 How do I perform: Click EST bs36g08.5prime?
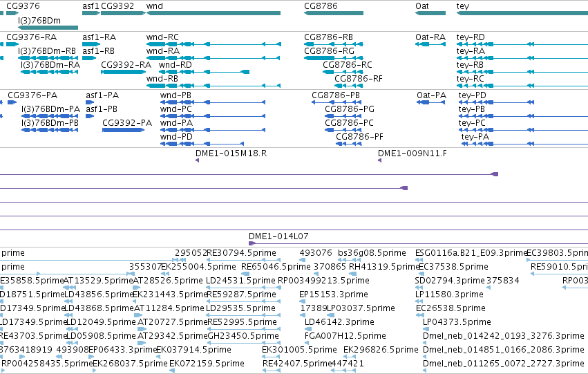(372, 253)
